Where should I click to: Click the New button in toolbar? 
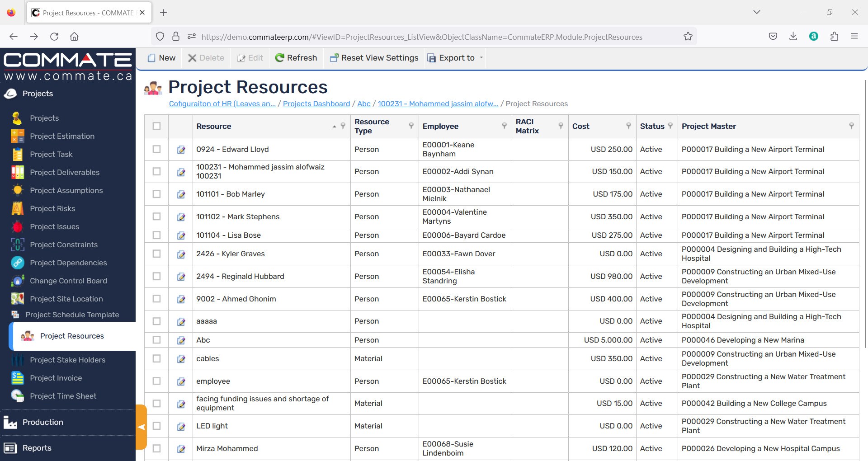(x=161, y=58)
